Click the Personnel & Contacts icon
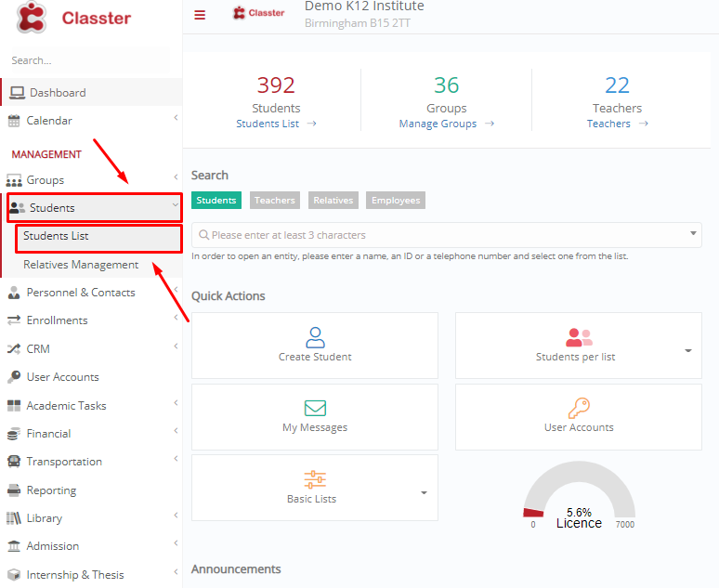 14,293
